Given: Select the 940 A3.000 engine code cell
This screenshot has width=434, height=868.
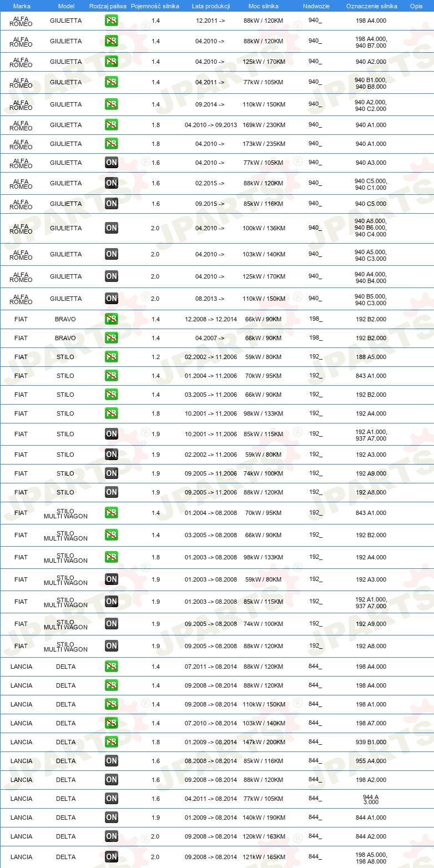Looking at the screenshot, I should click(x=371, y=163).
